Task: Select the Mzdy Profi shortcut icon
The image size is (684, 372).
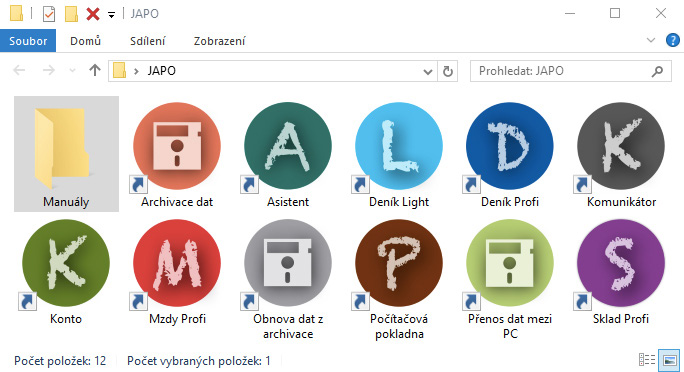Action: [177, 263]
